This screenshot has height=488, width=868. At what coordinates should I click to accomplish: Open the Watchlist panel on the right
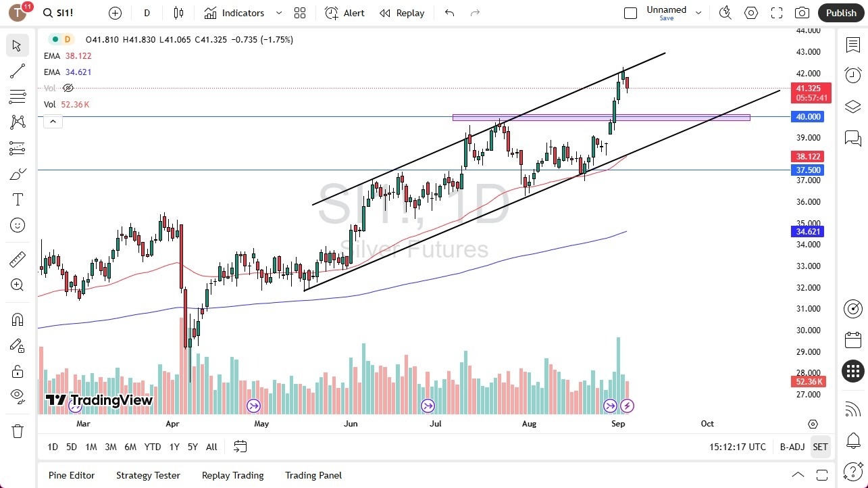[852, 44]
